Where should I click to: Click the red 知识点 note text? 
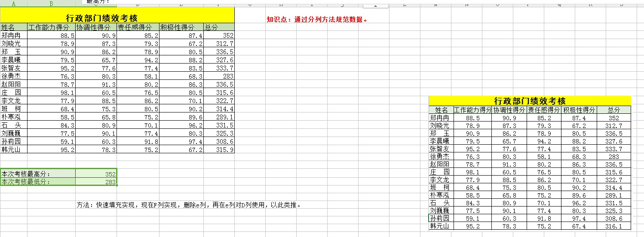pos(317,19)
